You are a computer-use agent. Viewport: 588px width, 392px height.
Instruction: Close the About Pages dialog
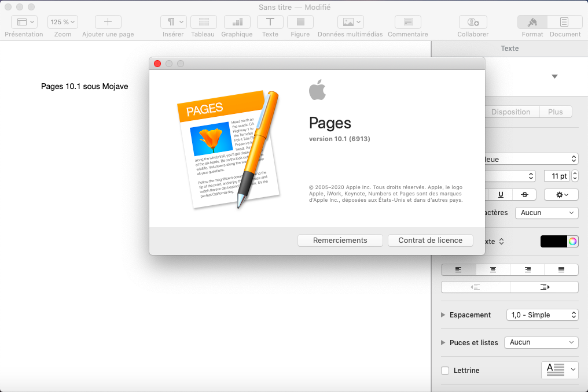click(x=157, y=64)
